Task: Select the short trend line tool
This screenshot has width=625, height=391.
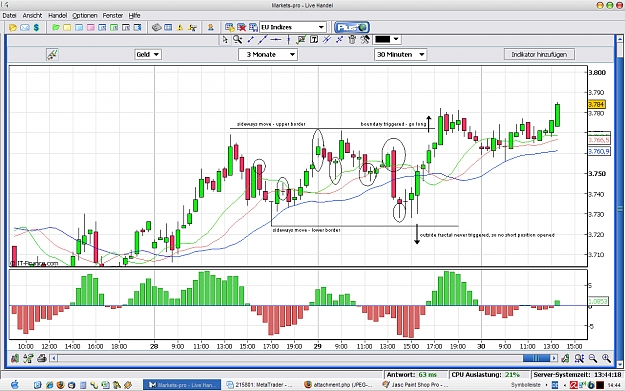Action: [250, 39]
